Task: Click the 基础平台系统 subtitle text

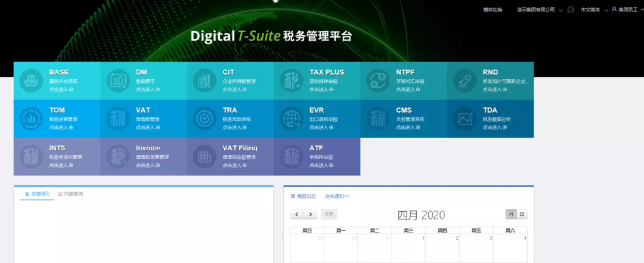Action: click(63, 81)
